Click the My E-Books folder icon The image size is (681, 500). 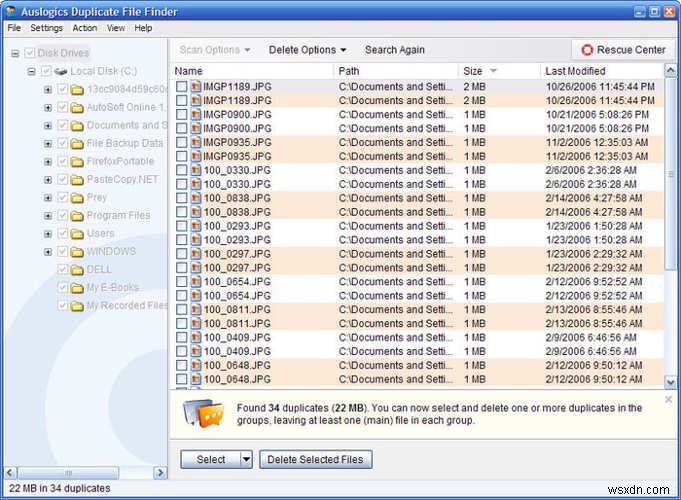coord(77,288)
